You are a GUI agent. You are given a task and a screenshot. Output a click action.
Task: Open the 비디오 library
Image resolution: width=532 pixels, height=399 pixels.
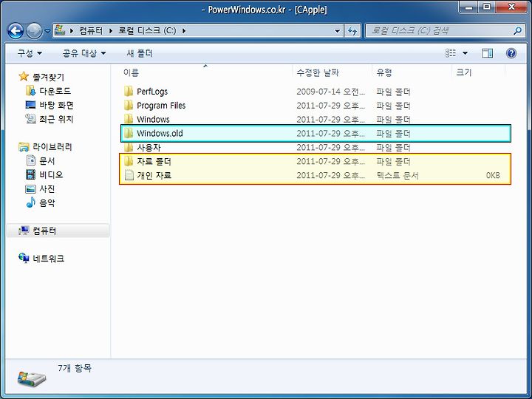coord(51,174)
